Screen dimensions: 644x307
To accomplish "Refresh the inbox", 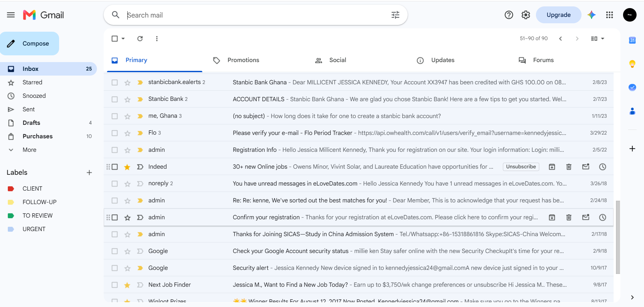I will [x=140, y=38].
